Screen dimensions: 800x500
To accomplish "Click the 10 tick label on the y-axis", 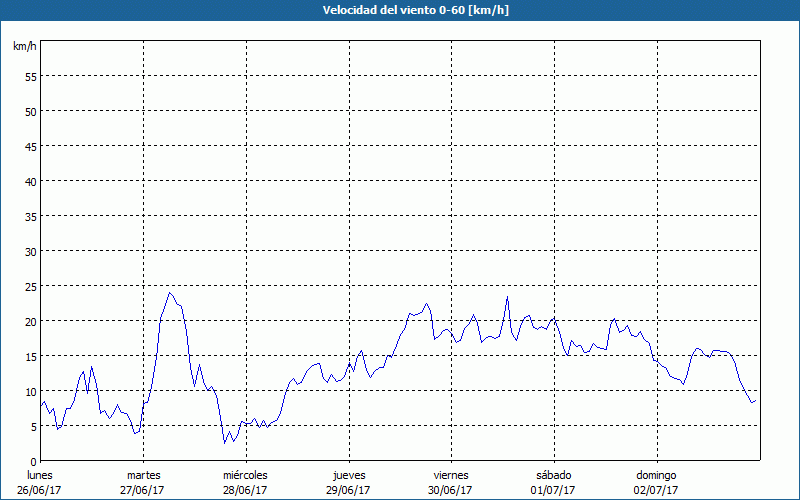I will 30,391.
